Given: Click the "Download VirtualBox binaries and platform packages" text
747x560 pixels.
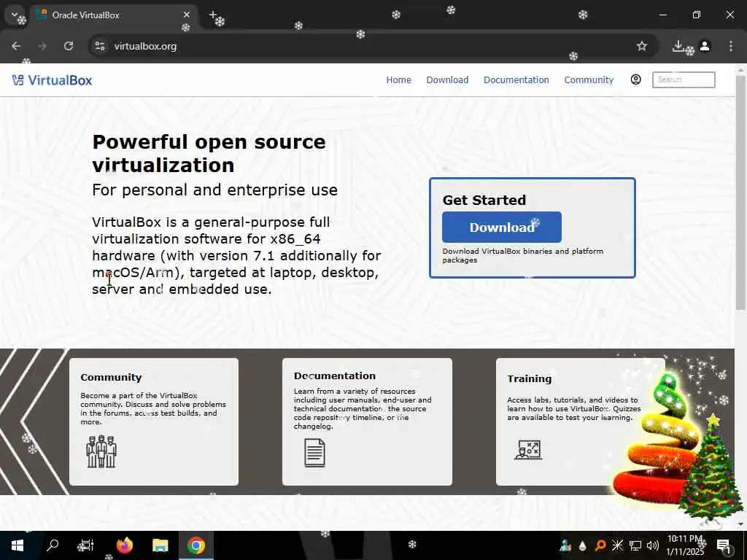Looking at the screenshot, I should (522, 255).
